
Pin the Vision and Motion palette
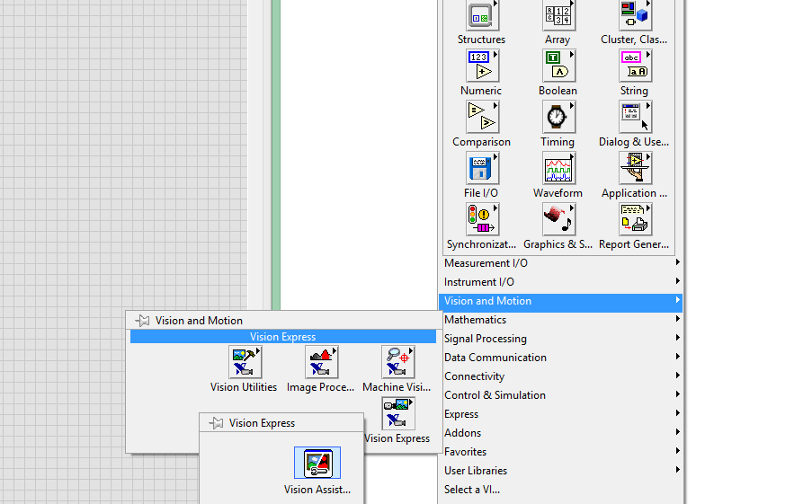coord(142,321)
